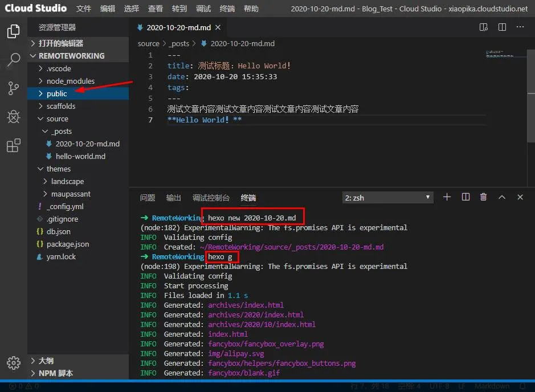
Task: Expand the 打开的编辑器 section
Action: point(78,43)
